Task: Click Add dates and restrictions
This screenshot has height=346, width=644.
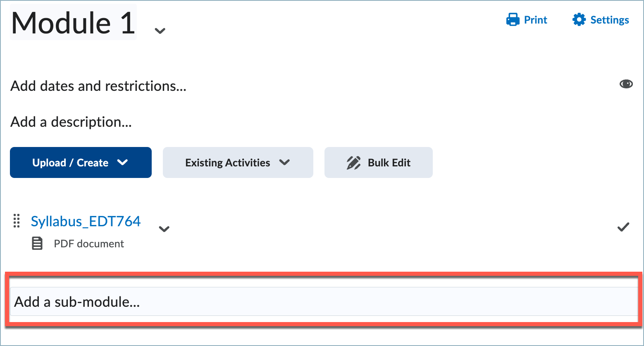Action: (x=98, y=86)
